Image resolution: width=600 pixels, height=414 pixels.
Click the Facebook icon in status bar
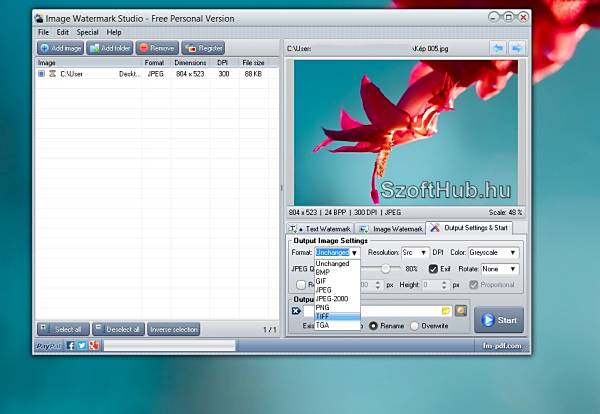(x=71, y=346)
